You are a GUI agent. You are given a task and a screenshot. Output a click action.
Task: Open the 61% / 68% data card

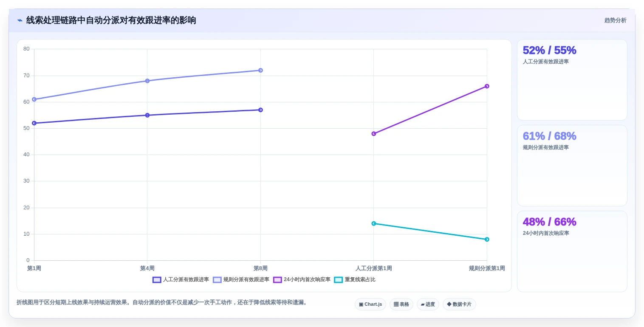coord(572,166)
